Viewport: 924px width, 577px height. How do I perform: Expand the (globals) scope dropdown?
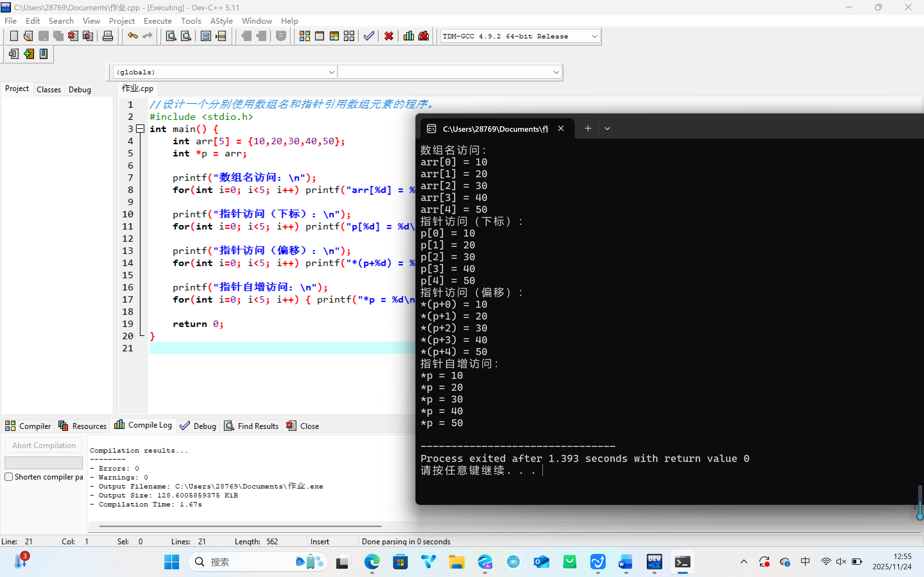click(331, 72)
